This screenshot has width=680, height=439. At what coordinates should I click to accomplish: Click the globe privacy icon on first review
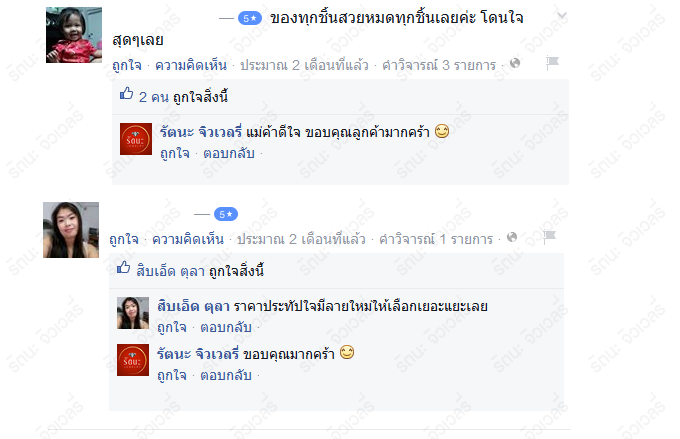pos(515,63)
